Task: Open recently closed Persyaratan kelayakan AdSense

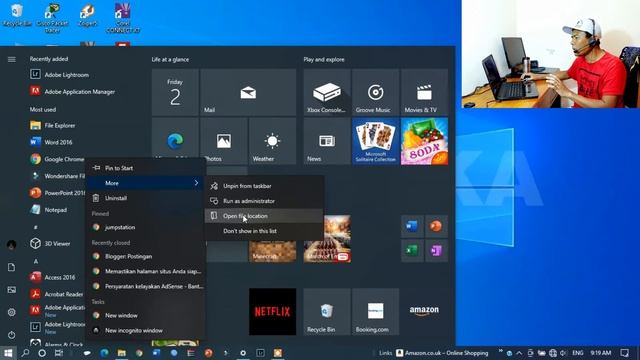Action: 146,287
